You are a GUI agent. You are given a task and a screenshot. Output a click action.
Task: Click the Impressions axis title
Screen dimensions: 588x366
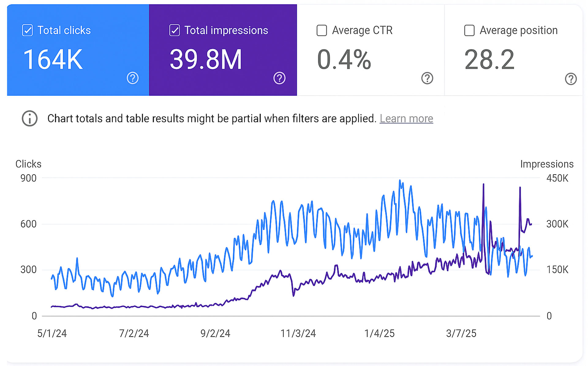547,164
